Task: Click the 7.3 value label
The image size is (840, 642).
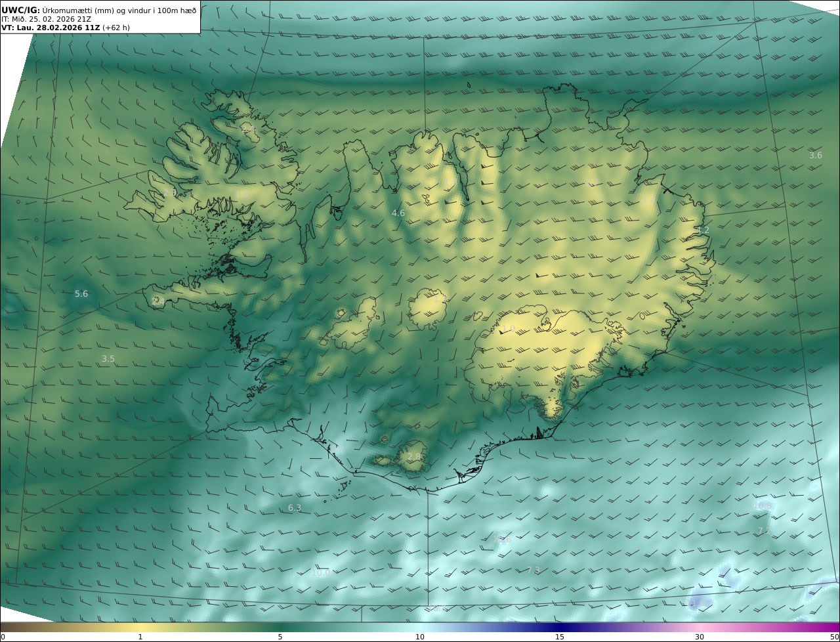Action: tap(534, 570)
